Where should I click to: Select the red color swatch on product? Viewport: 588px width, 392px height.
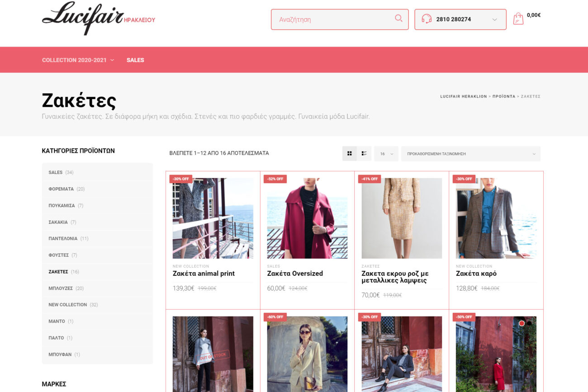pyautogui.click(x=522, y=323)
